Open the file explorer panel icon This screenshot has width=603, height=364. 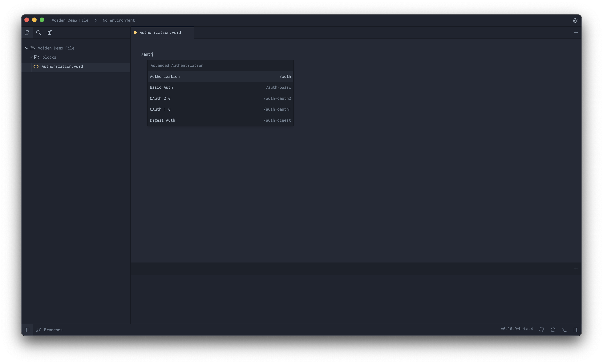pyautogui.click(x=27, y=32)
